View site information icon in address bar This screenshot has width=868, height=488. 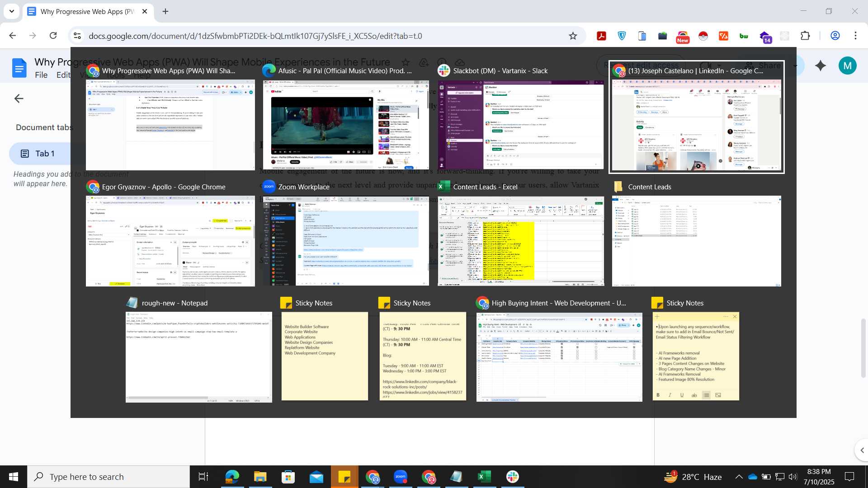(x=77, y=36)
